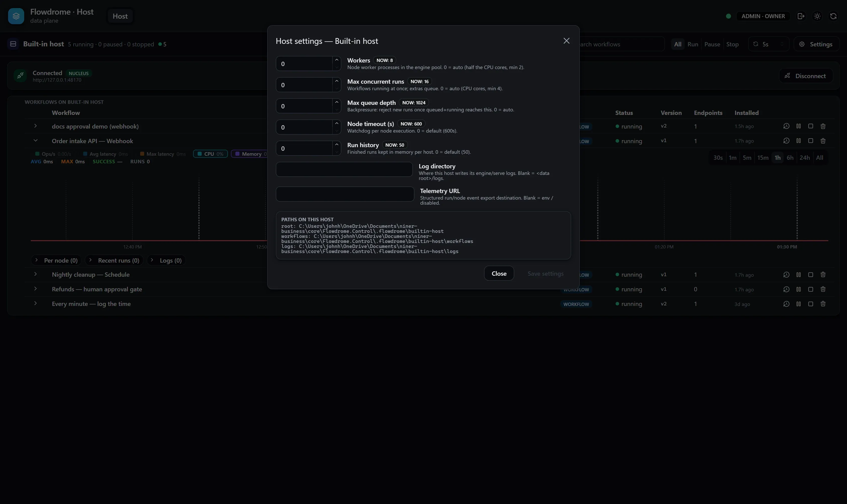
Task: Expand the Logs (0) section
Action: click(166, 261)
